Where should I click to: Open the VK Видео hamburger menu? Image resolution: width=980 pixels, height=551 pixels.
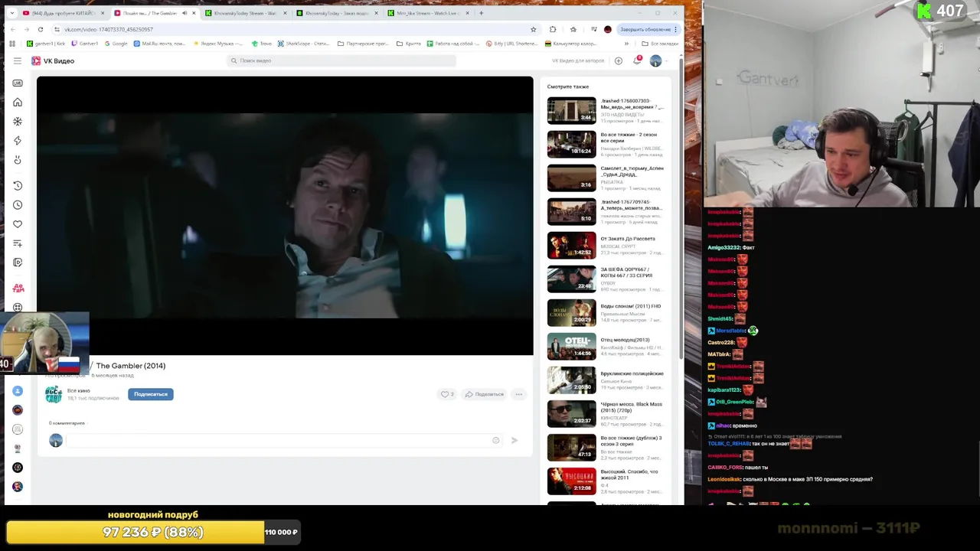18,60
